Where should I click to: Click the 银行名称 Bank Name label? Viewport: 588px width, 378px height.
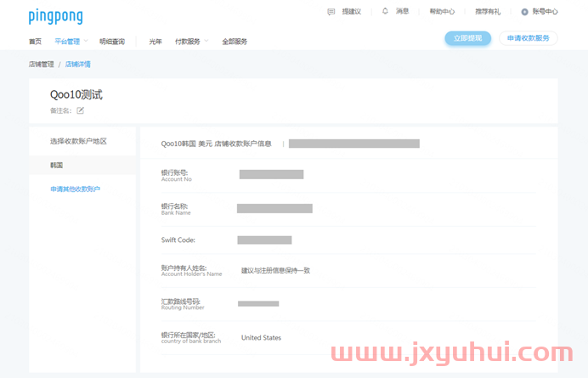coord(176,209)
